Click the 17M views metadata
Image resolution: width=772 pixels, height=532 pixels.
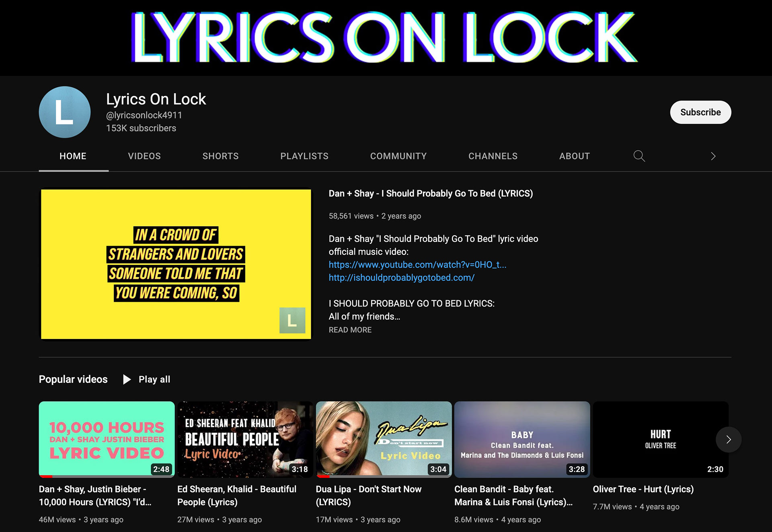[x=334, y=520]
